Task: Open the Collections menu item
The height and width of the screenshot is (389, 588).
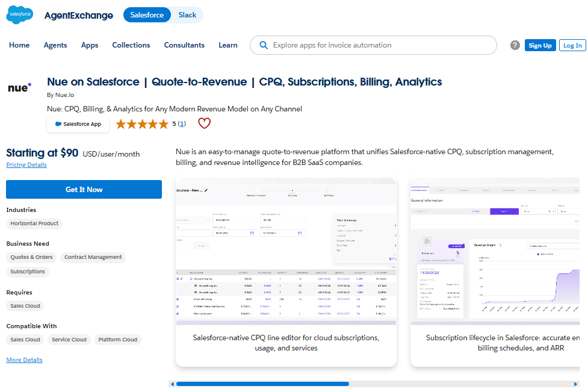Action: point(131,45)
